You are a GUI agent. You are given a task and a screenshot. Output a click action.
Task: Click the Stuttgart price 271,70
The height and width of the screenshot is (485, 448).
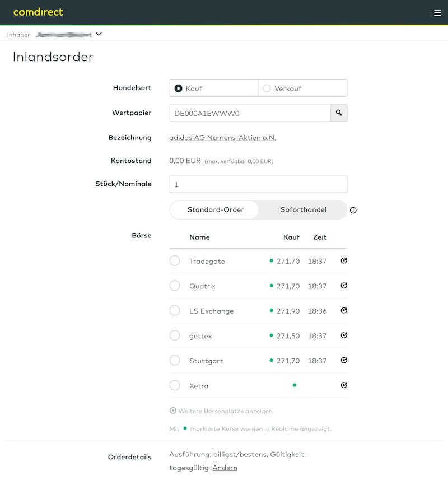[288, 361]
